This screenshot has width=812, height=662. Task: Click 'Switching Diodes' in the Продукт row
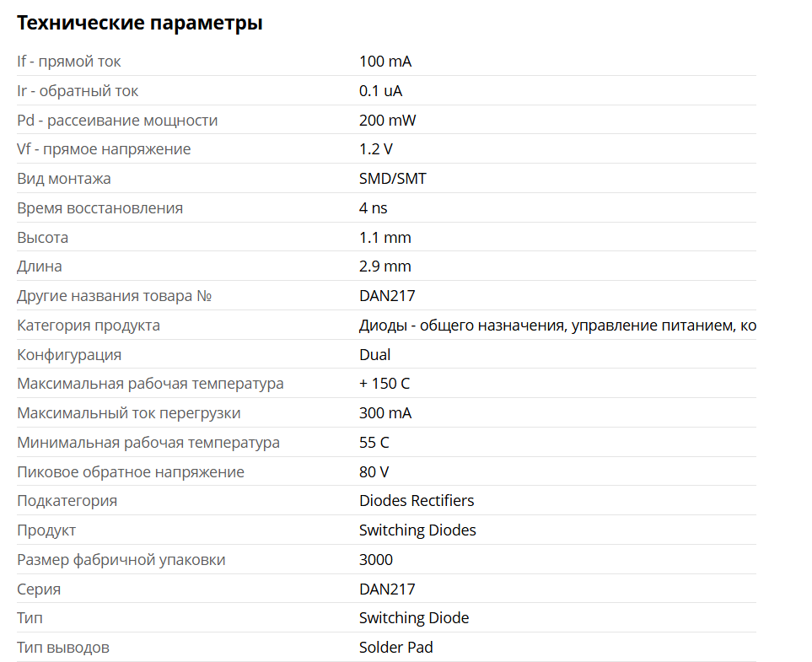(x=417, y=530)
